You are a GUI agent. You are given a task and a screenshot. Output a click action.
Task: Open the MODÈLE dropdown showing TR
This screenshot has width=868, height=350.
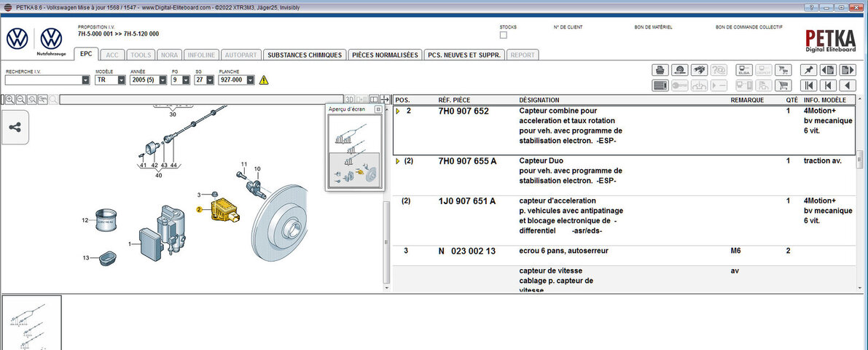click(122, 80)
